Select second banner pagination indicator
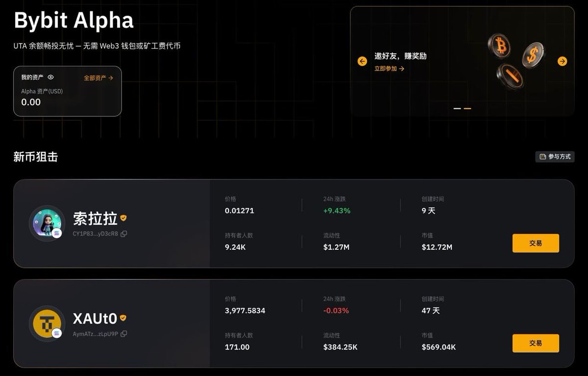This screenshot has height=376, width=588. (467, 108)
